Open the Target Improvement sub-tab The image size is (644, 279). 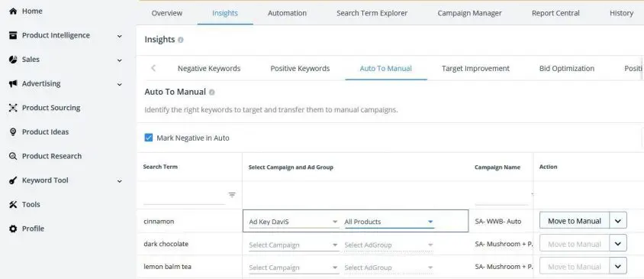[475, 69]
